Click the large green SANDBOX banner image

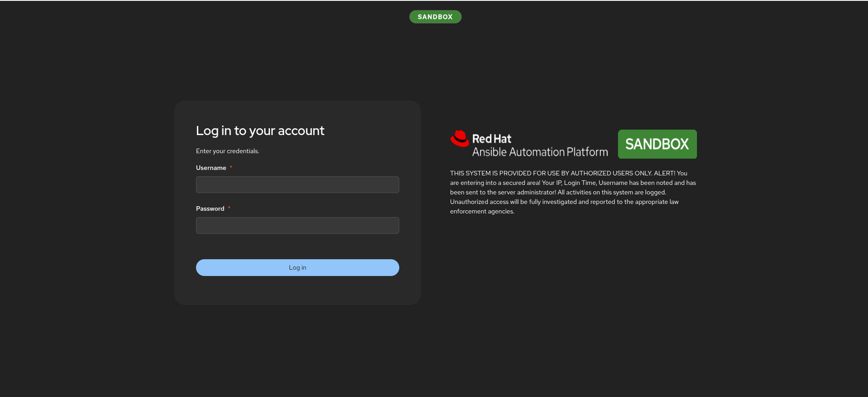pos(657,144)
